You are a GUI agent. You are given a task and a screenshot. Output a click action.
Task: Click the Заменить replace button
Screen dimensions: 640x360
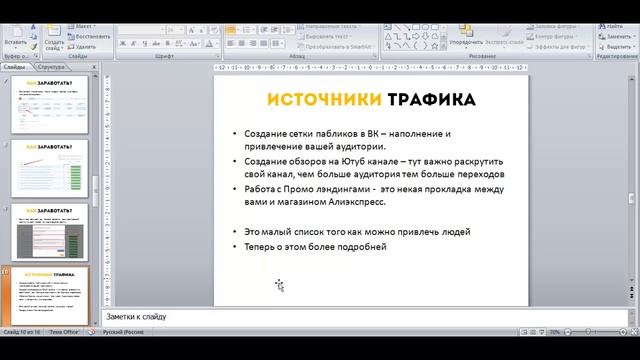pyautogui.click(x=617, y=36)
